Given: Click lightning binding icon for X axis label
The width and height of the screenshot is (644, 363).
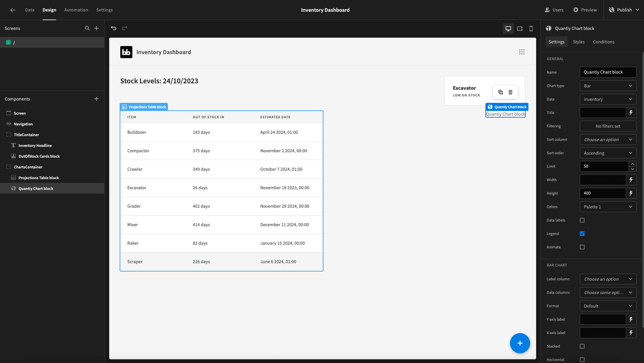Looking at the screenshot, I should click(631, 333).
